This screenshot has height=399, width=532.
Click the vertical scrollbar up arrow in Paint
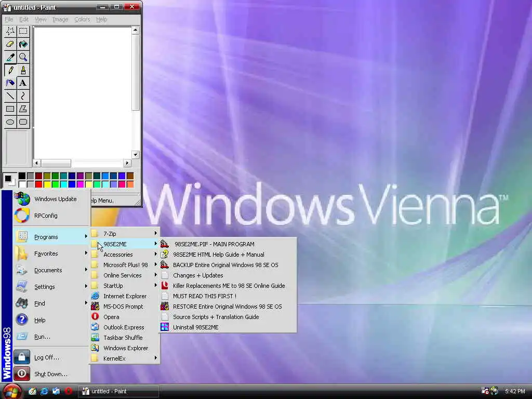click(136, 31)
